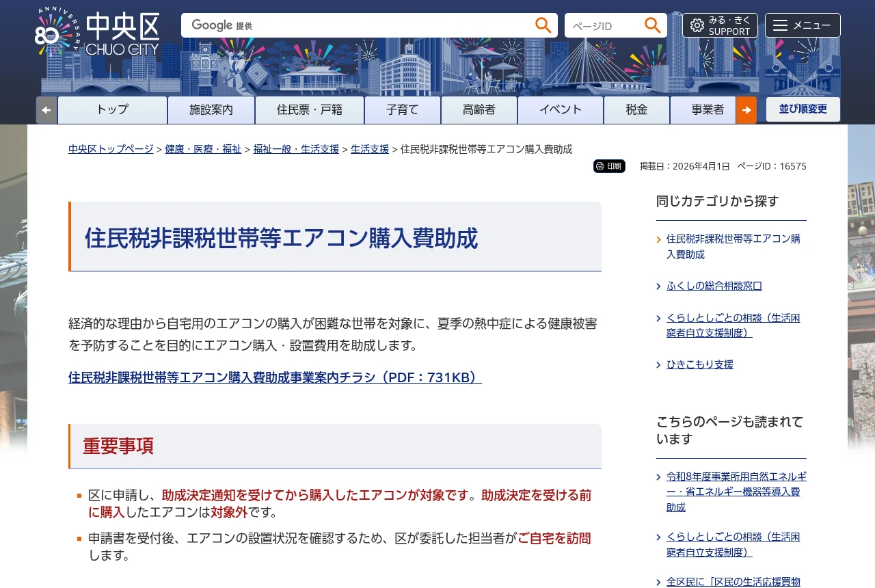
Task: Open sidebar link ふくしの総合相談窓口
Action: pyautogui.click(x=714, y=286)
